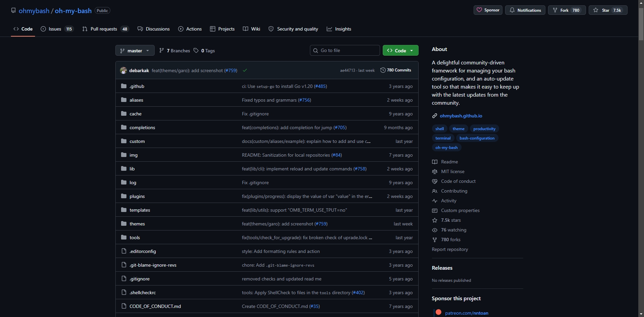Click the MIT license scale icon
The width and height of the screenshot is (644, 317).
tap(435, 171)
